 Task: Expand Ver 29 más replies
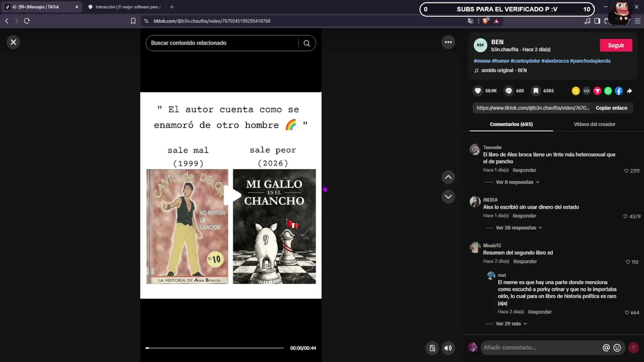tap(511, 324)
